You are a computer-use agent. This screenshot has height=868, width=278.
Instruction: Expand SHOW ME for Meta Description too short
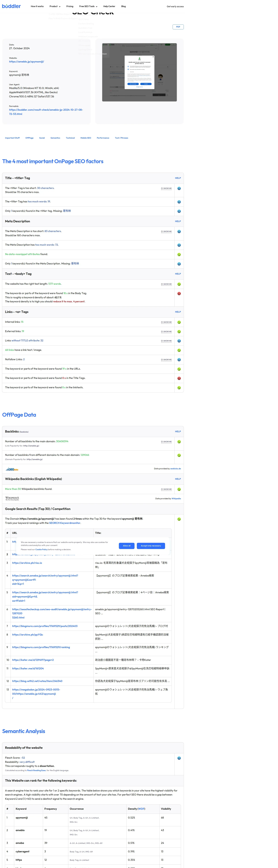(166, 231)
